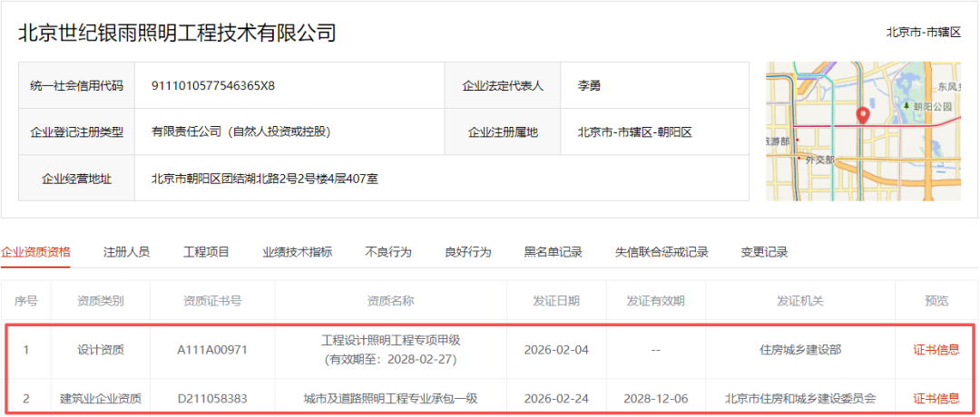Click the 资质类别 column header
The height and width of the screenshot is (417, 980).
(100, 301)
